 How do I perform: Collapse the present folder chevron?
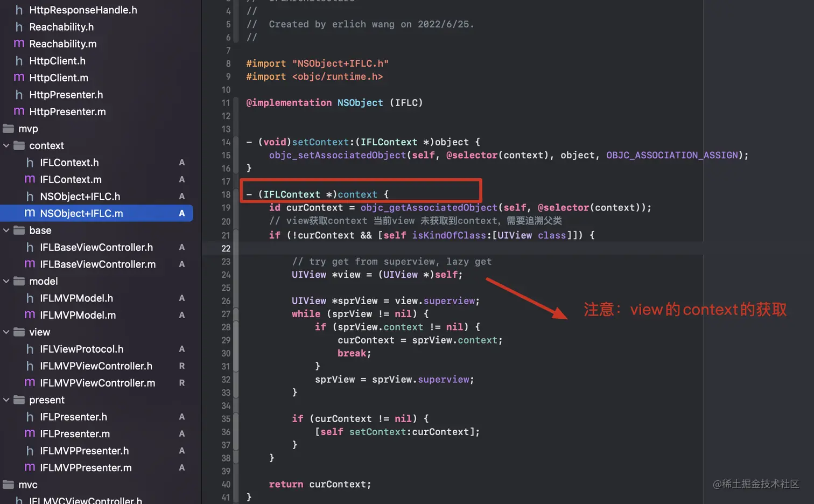(6, 400)
